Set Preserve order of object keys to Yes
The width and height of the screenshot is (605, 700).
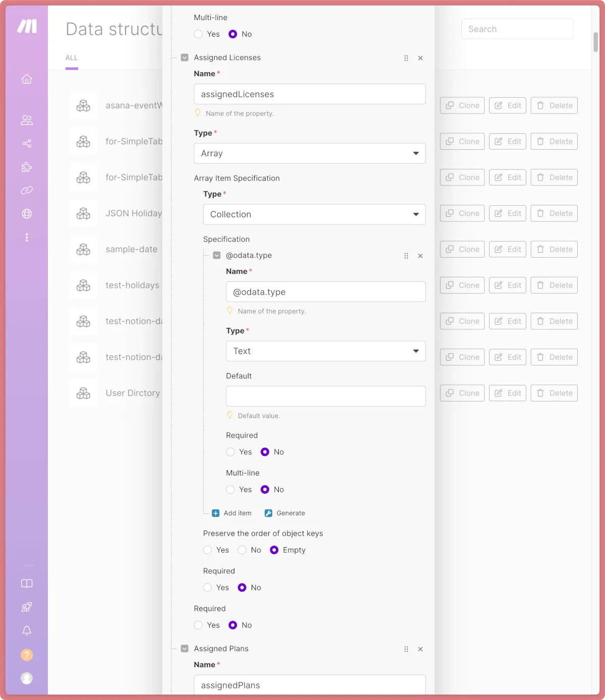[208, 550]
